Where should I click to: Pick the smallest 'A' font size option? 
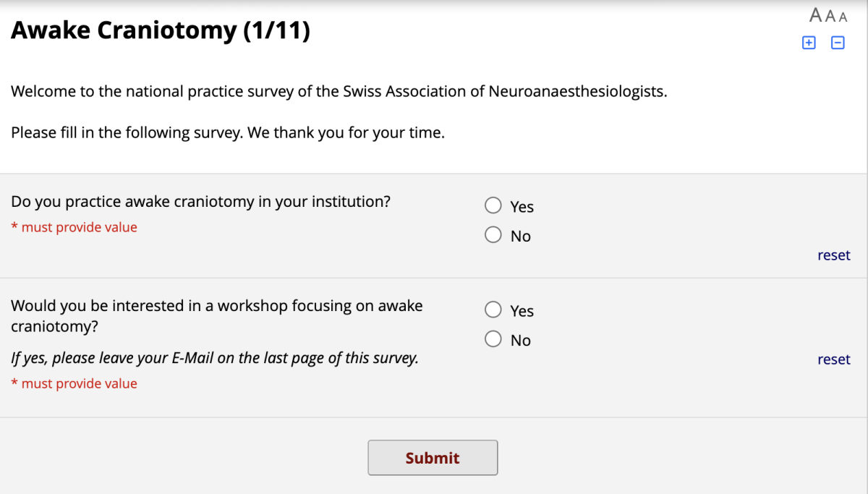tap(843, 17)
